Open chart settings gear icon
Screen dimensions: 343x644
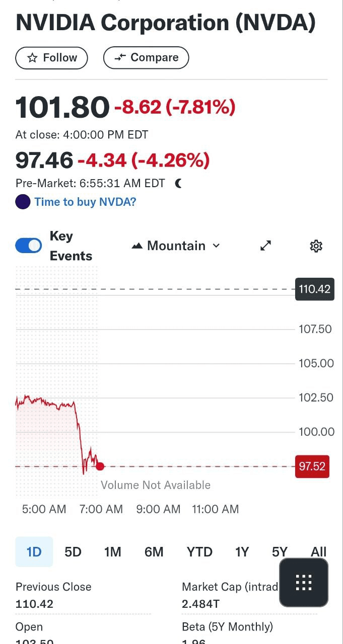316,246
